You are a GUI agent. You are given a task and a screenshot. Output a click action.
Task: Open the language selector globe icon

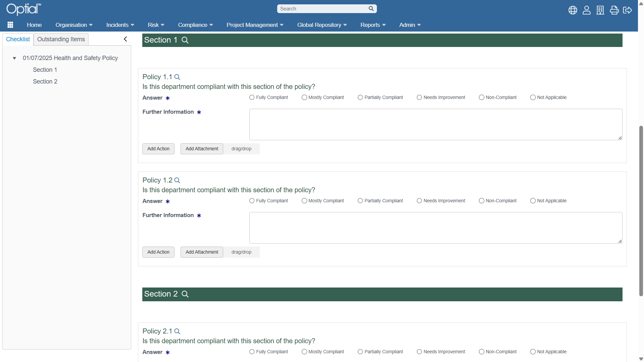coord(573,10)
